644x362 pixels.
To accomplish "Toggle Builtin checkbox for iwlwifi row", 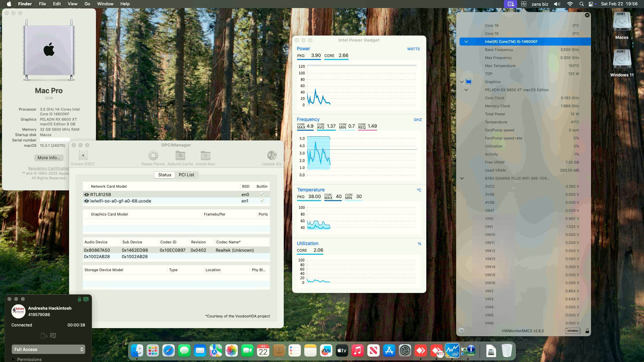I will coord(262,201).
